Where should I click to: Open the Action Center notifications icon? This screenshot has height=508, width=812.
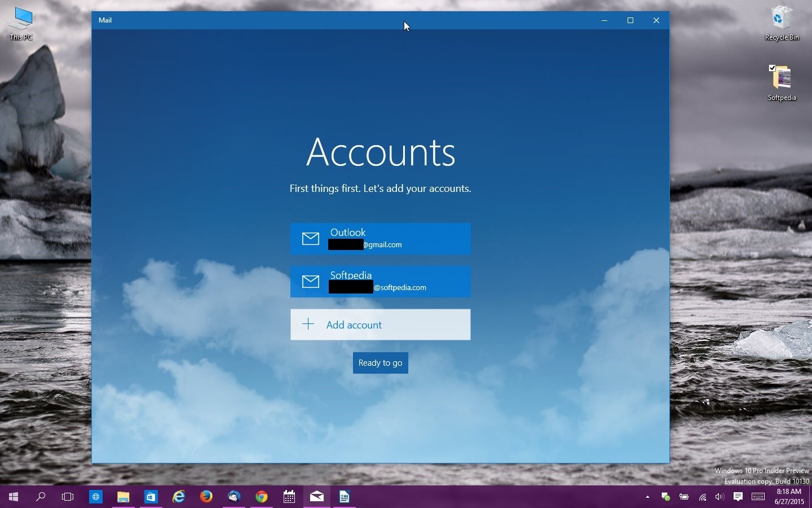pos(738,497)
